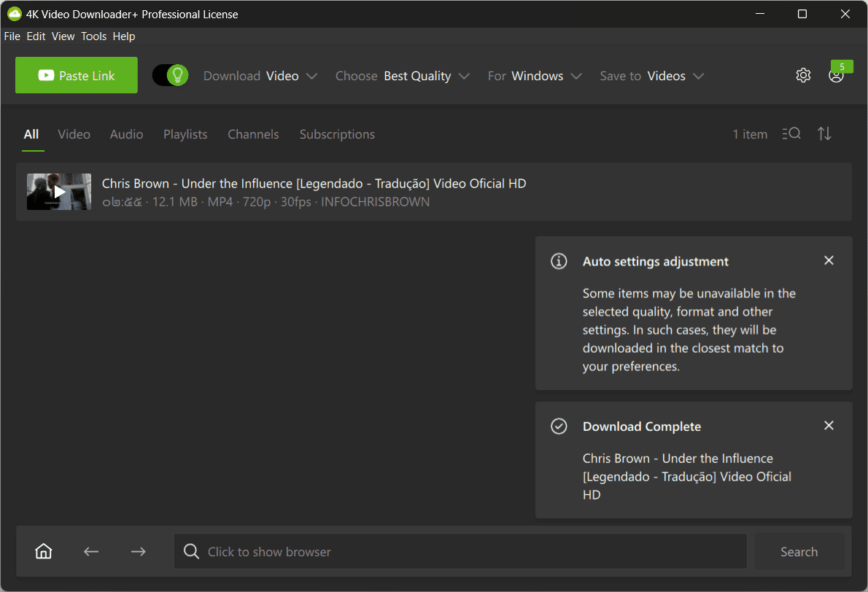This screenshot has width=868, height=592.
Task: Switch to the Playlists tab
Action: 185,134
